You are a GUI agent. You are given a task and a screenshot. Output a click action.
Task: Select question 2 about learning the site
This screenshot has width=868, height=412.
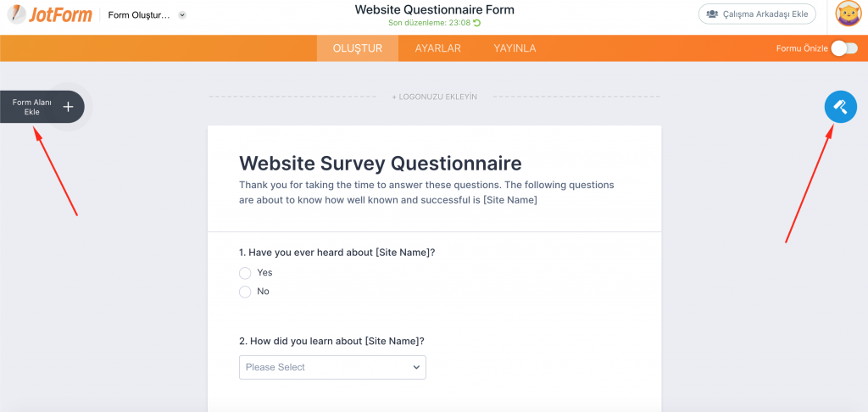tap(331, 341)
